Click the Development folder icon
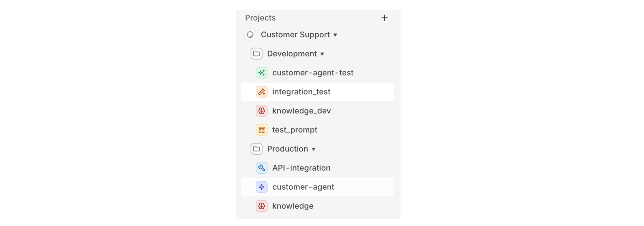Viewport: 644px width, 226px height. 256,54
